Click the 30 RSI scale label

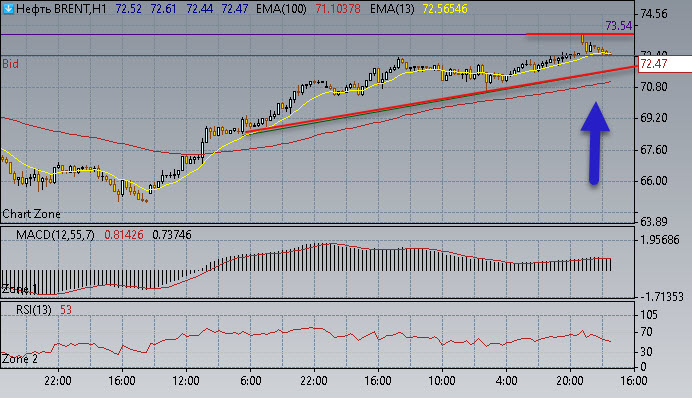tap(646, 352)
